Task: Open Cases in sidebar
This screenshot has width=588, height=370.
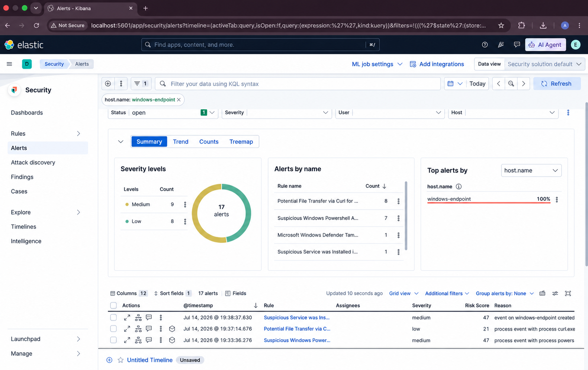Action: [19, 192]
